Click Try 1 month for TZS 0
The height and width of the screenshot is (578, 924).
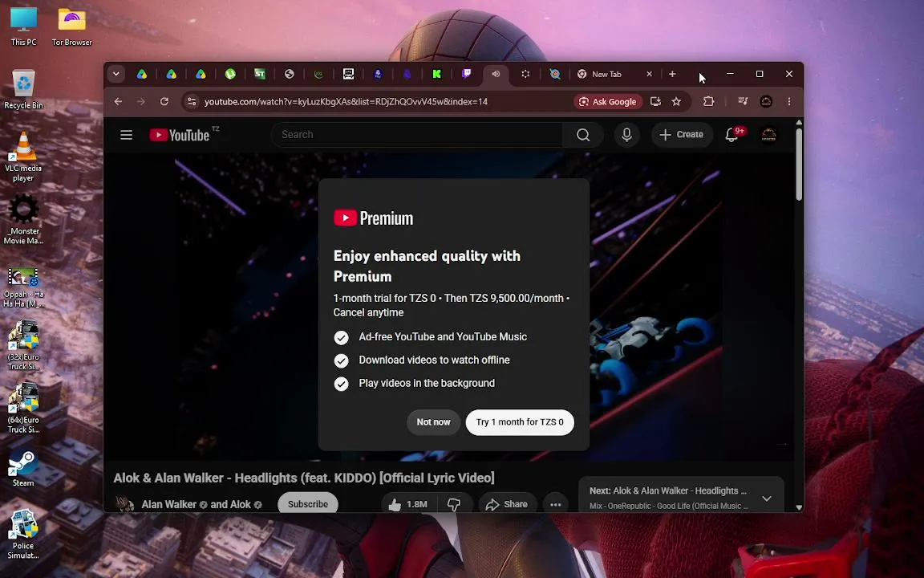click(x=520, y=422)
